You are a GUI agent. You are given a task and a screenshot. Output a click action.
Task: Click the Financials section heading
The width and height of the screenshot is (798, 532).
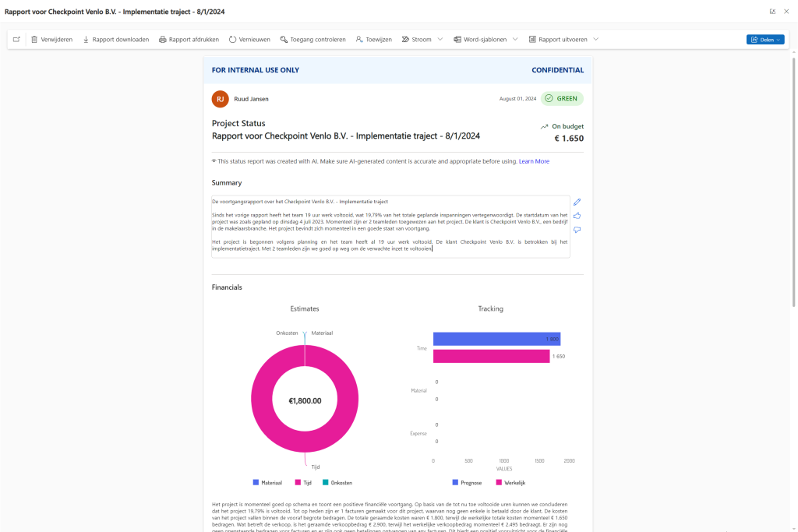pos(227,287)
